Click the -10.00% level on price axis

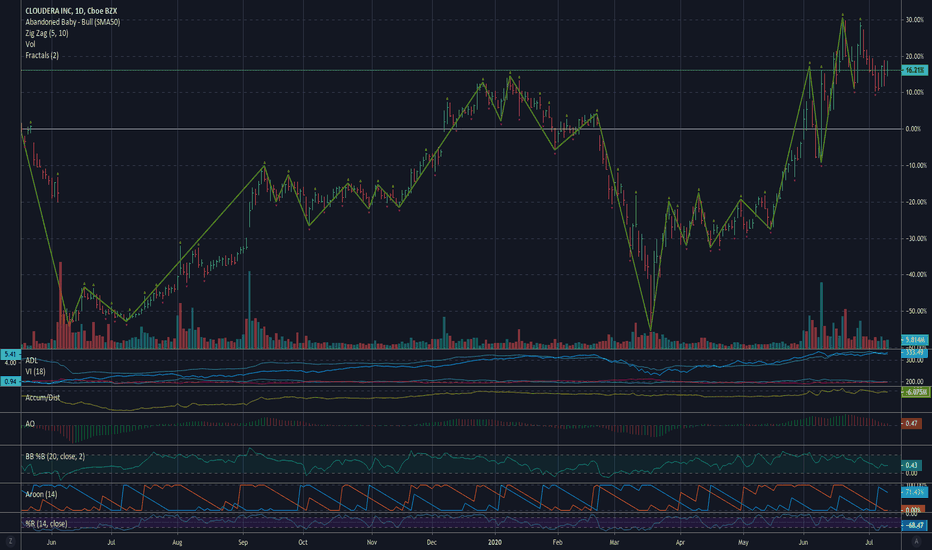(915, 165)
